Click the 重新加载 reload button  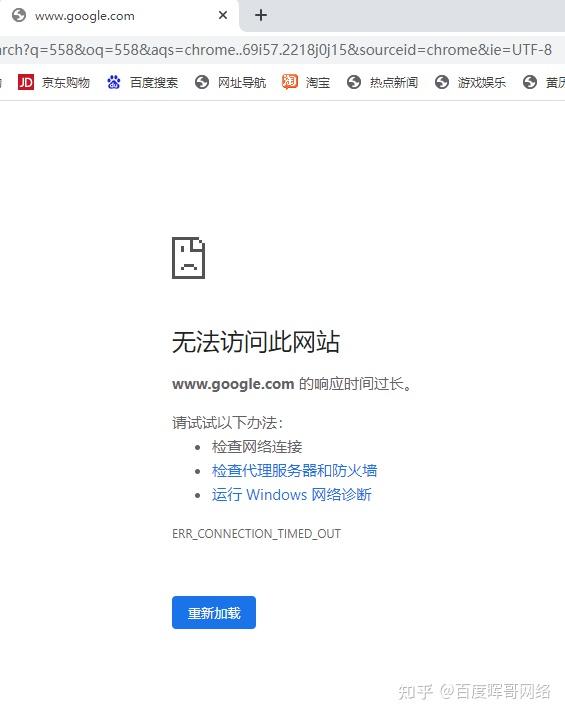click(214, 612)
